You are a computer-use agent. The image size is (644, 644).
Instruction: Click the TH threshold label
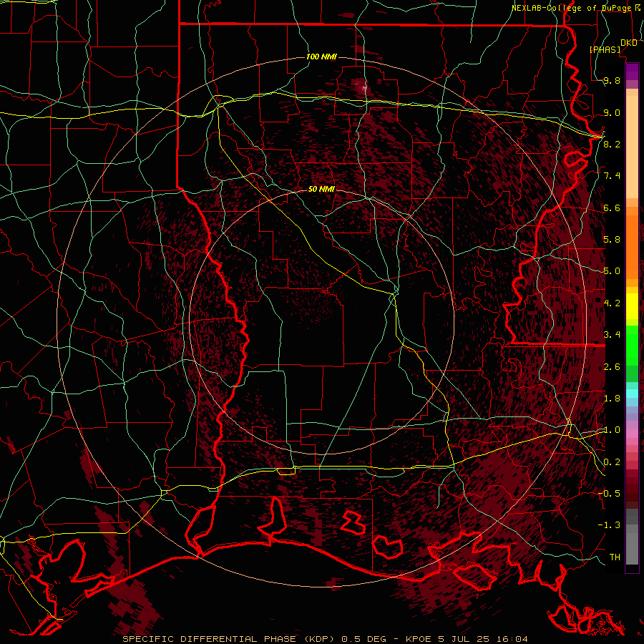point(615,557)
